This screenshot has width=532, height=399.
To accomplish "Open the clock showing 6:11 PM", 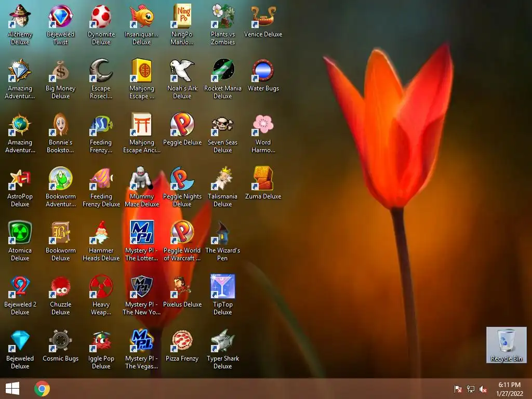I will [x=509, y=389].
